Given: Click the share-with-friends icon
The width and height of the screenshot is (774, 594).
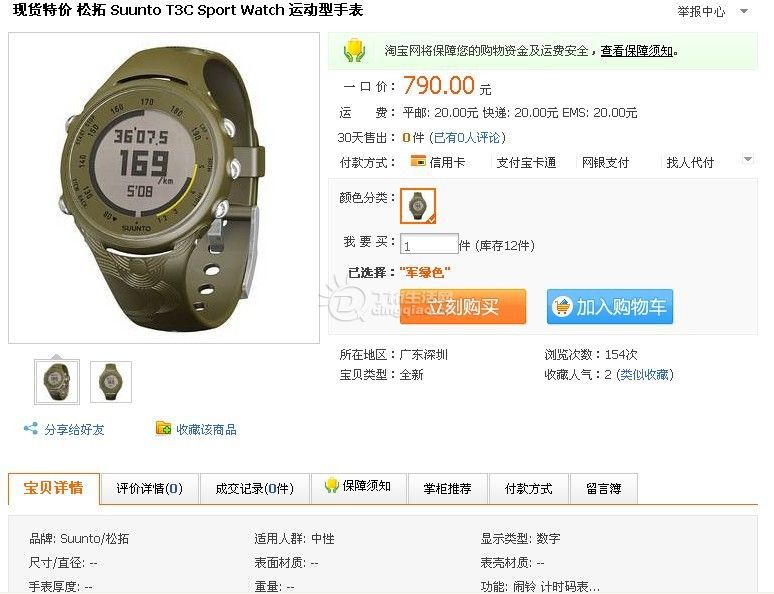Looking at the screenshot, I should click(x=31, y=429).
